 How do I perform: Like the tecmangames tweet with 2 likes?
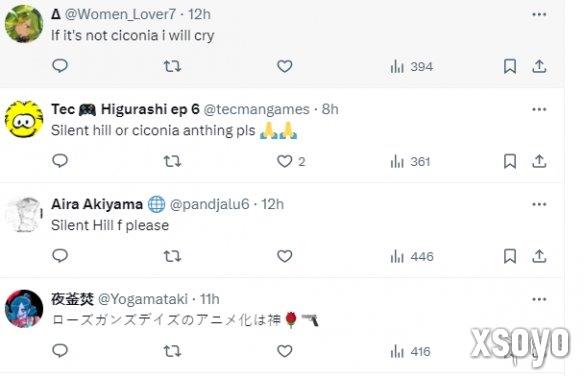click(x=291, y=161)
